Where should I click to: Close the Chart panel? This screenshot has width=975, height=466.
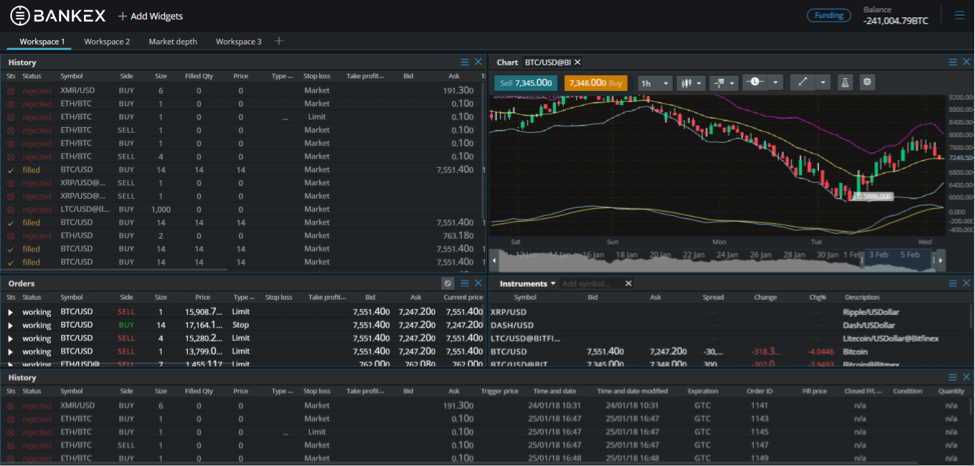pos(966,62)
